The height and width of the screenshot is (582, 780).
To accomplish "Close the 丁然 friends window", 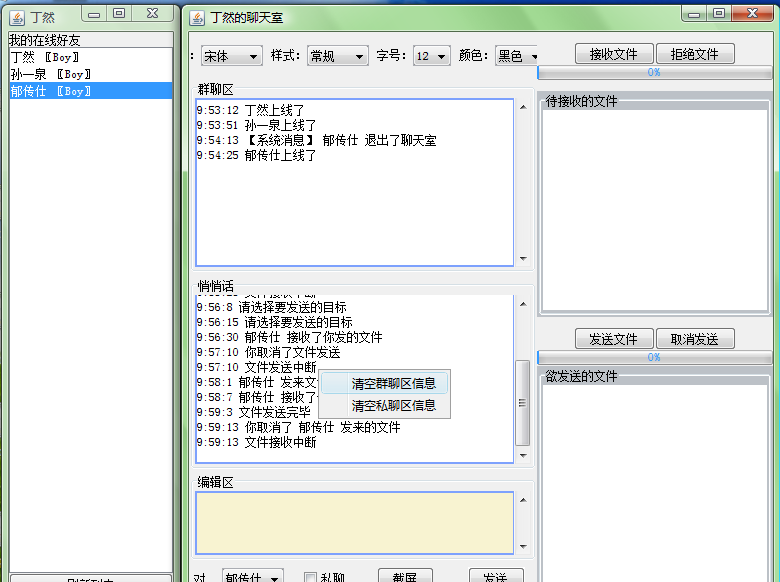I will click(x=152, y=14).
